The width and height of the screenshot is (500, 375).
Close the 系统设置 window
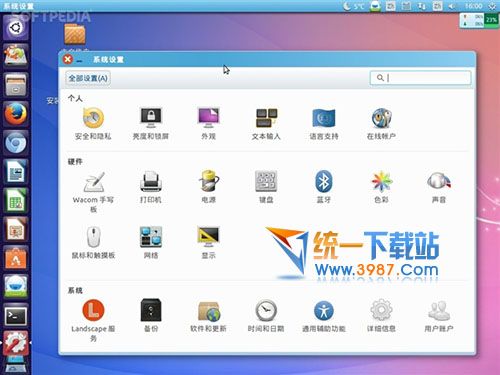click(68, 59)
